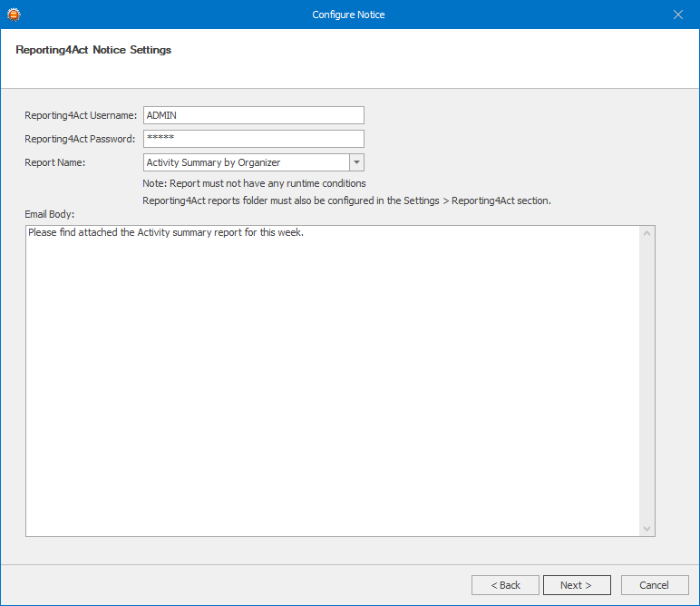Select the Activity Summary by Organizer combo box

click(x=254, y=162)
